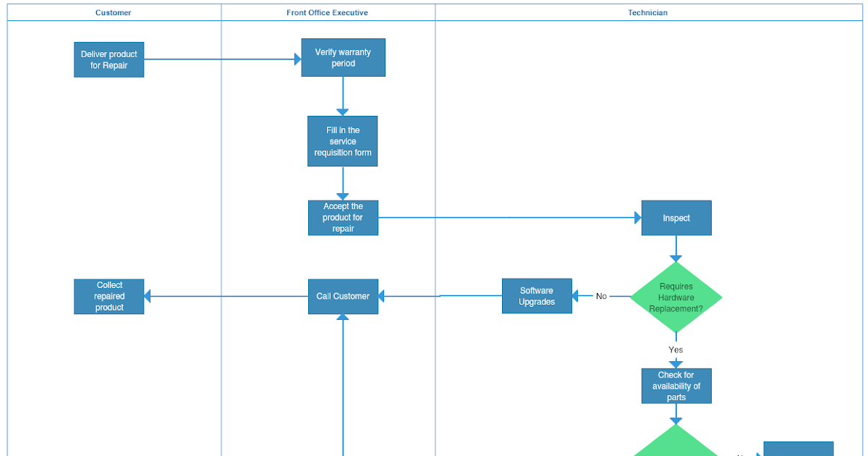This screenshot has height=456, width=868.
Task: Click the Yes label below the diamond
Action: [x=675, y=350]
